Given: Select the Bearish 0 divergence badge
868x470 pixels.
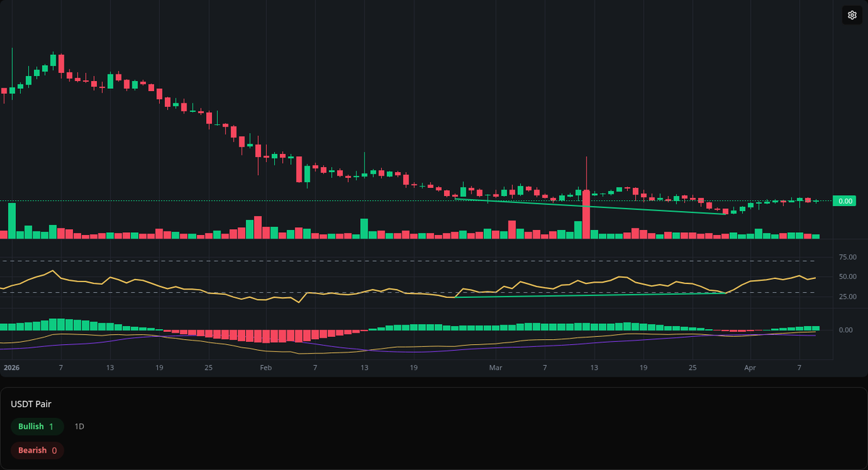Looking at the screenshot, I should pyautogui.click(x=37, y=450).
